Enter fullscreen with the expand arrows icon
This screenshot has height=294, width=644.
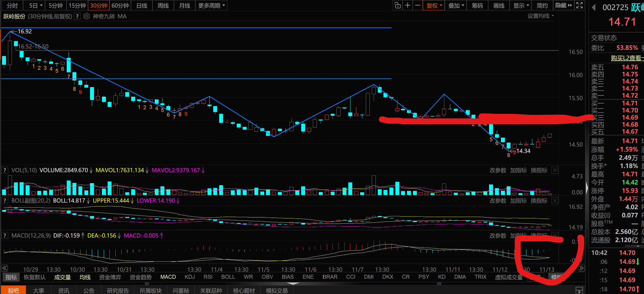click(579, 5)
